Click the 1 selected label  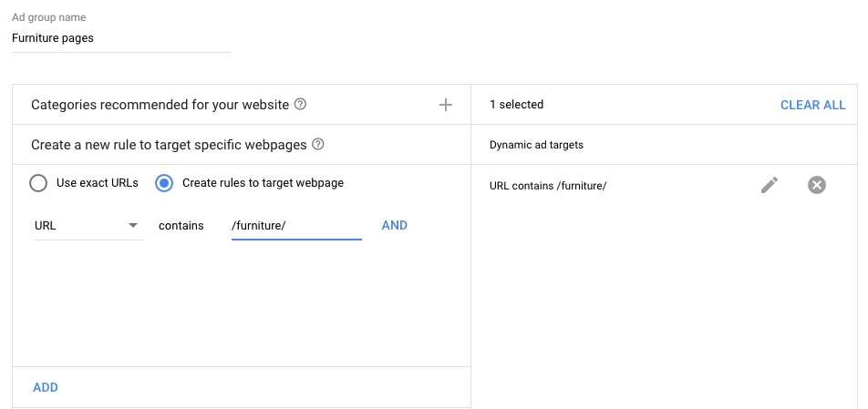point(516,105)
